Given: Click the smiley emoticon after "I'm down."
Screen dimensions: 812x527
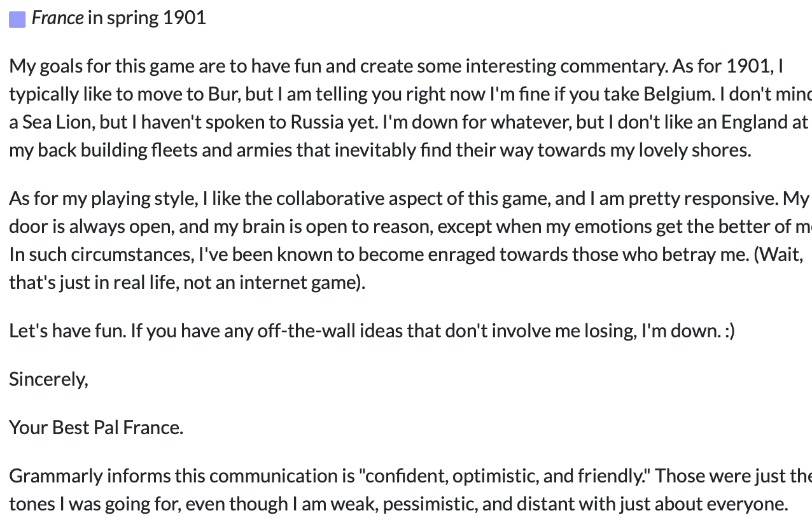Looking at the screenshot, I should click(729, 331).
